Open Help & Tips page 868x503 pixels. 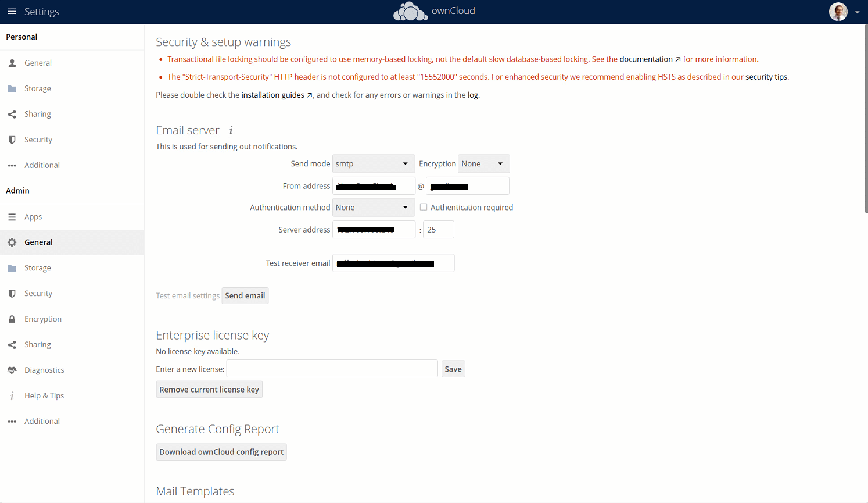pyautogui.click(x=72, y=396)
